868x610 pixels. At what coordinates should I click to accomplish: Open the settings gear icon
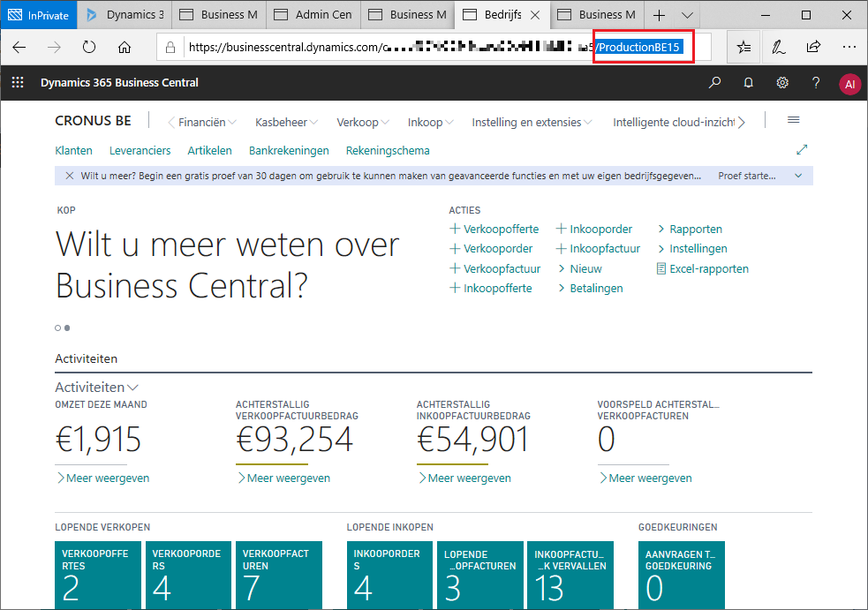tap(782, 83)
